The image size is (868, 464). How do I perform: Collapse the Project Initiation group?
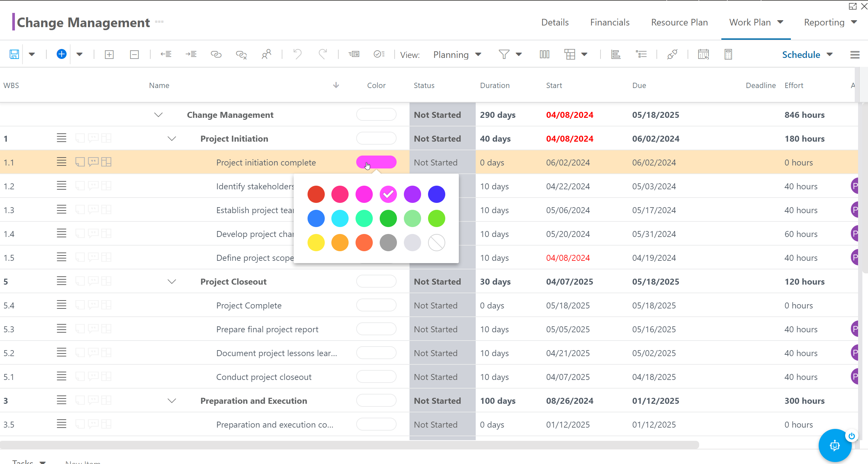(172, 139)
